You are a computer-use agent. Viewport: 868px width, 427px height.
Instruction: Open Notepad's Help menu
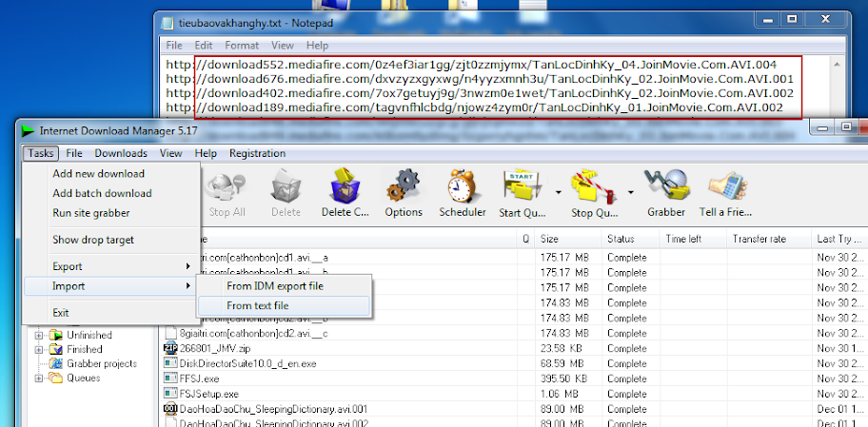click(x=317, y=46)
